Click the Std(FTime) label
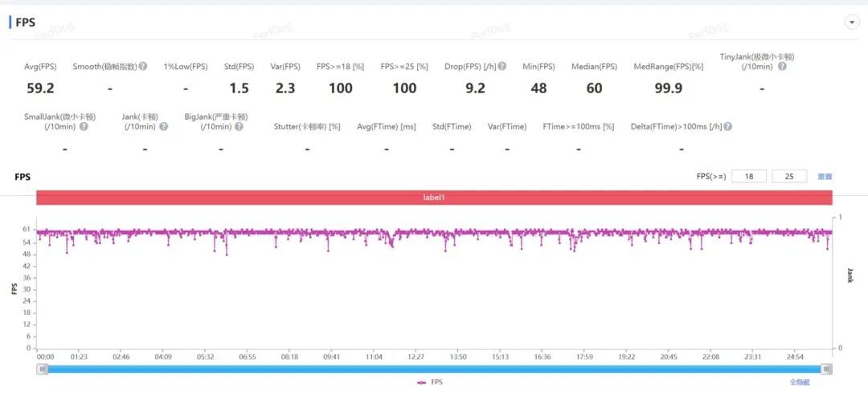The height and width of the screenshot is (393, 868). 452,127
